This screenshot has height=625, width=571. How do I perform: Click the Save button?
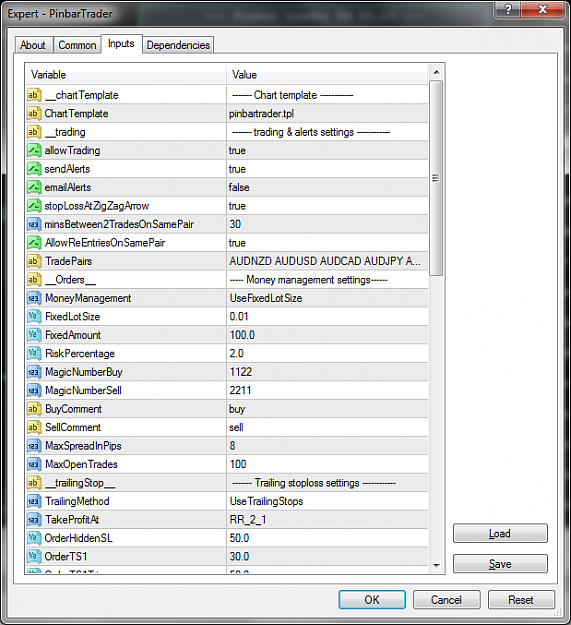[x=500, y=564]
